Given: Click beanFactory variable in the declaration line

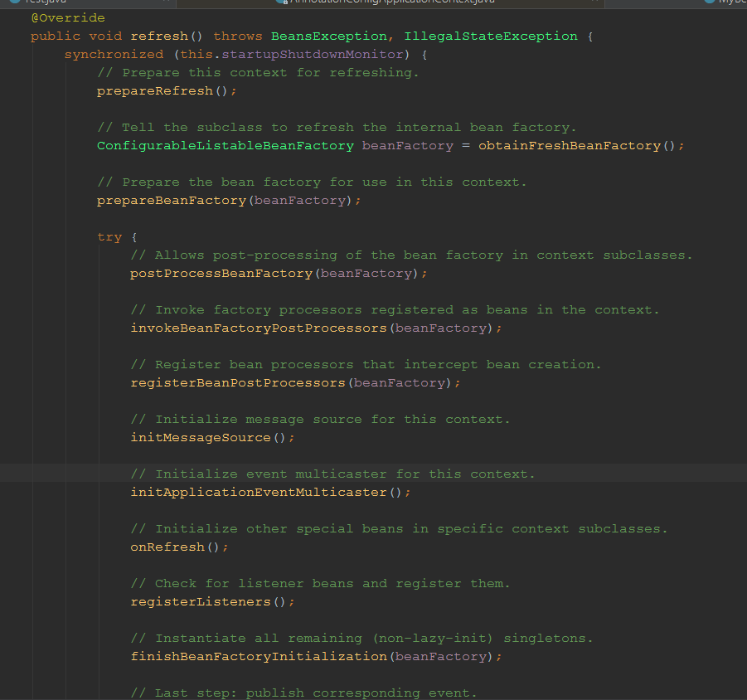Looking at the screenshot, I should (x=408, y=146).
